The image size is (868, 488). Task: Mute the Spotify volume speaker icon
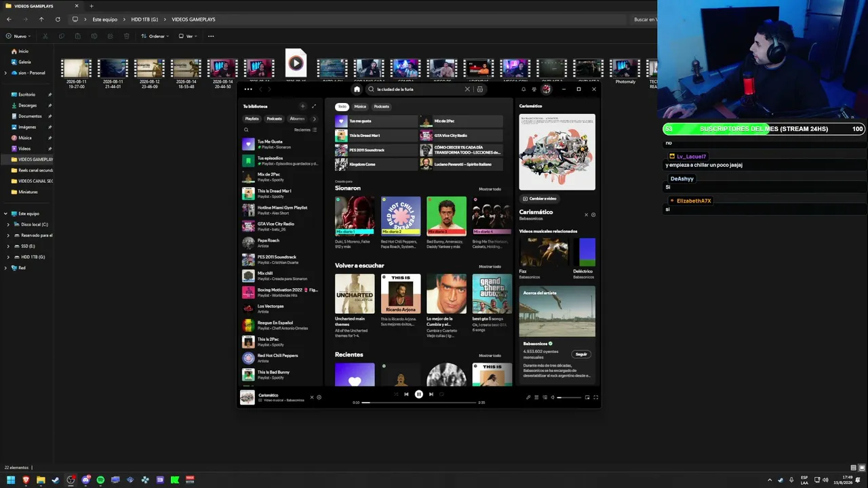point(553,397)
